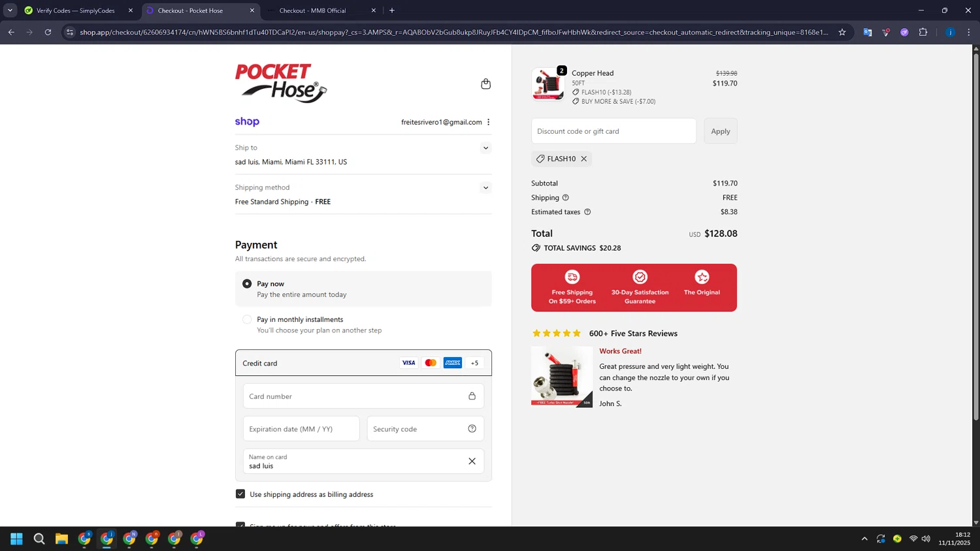Open the volume control icon
The height and width of the screenshot is (551, 980).
tap(926, 539)
